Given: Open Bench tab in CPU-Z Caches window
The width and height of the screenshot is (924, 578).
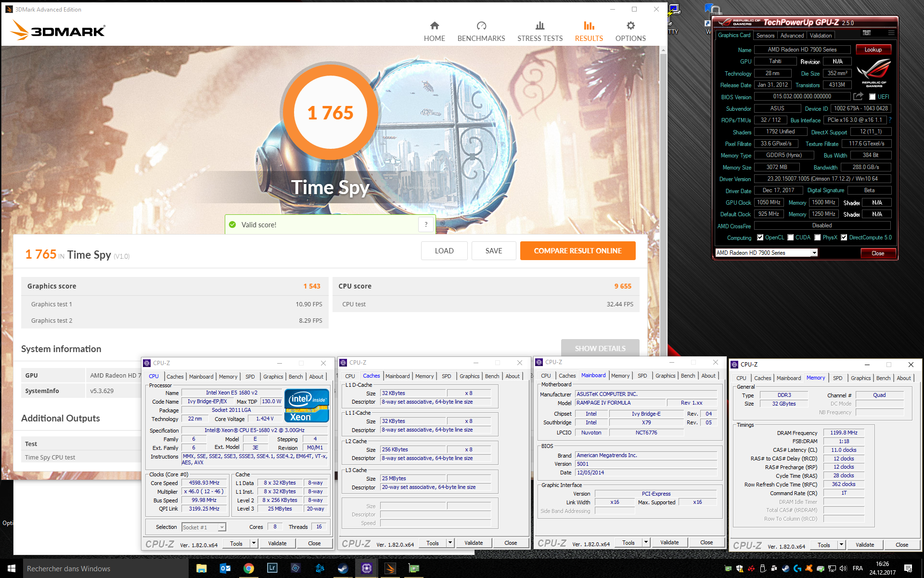Looking at the screenshot, I should coord(492,376).
